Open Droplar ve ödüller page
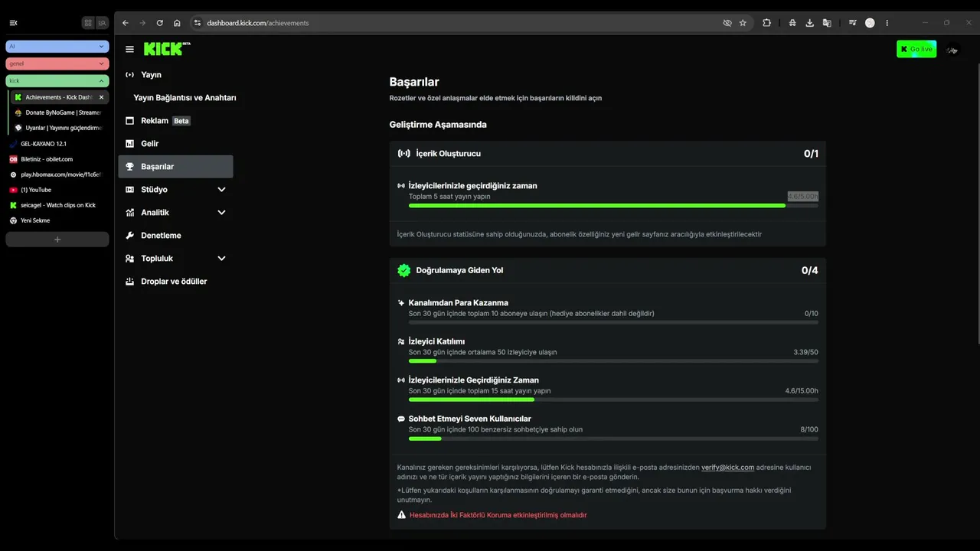 (x=176, y=282)
